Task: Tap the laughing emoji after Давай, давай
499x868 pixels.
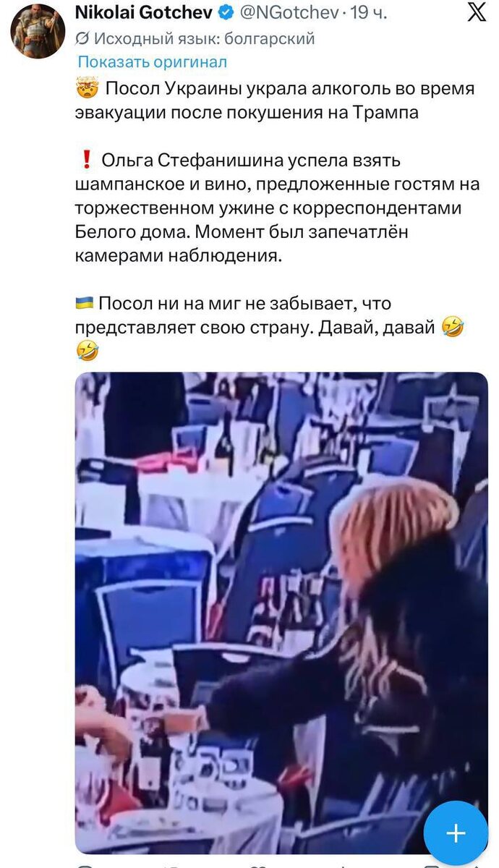Action: [x=453, y=327]
